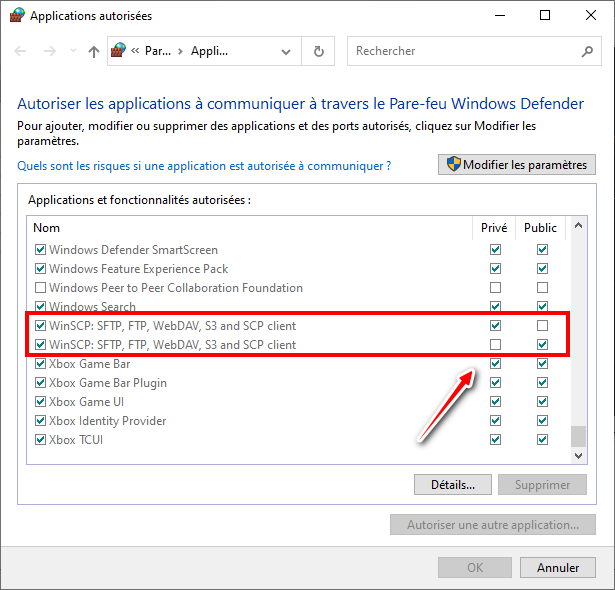Open Détails... for the selected application

coord(453,484)
